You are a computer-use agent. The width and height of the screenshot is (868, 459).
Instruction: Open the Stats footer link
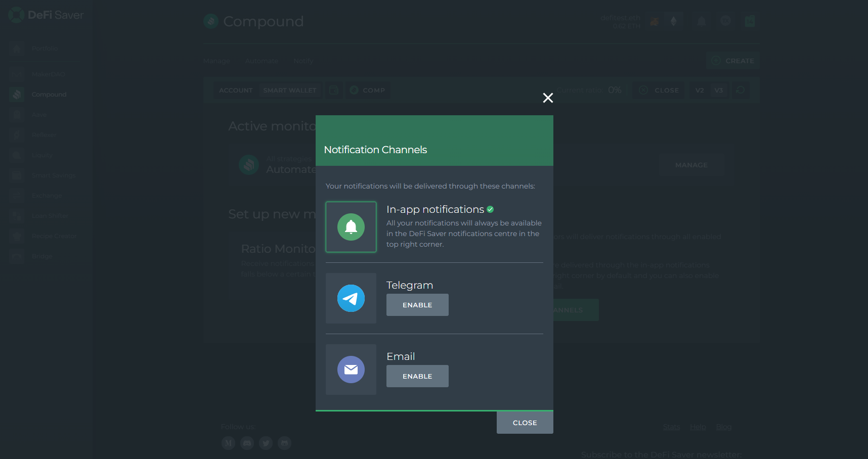point(672,427)
